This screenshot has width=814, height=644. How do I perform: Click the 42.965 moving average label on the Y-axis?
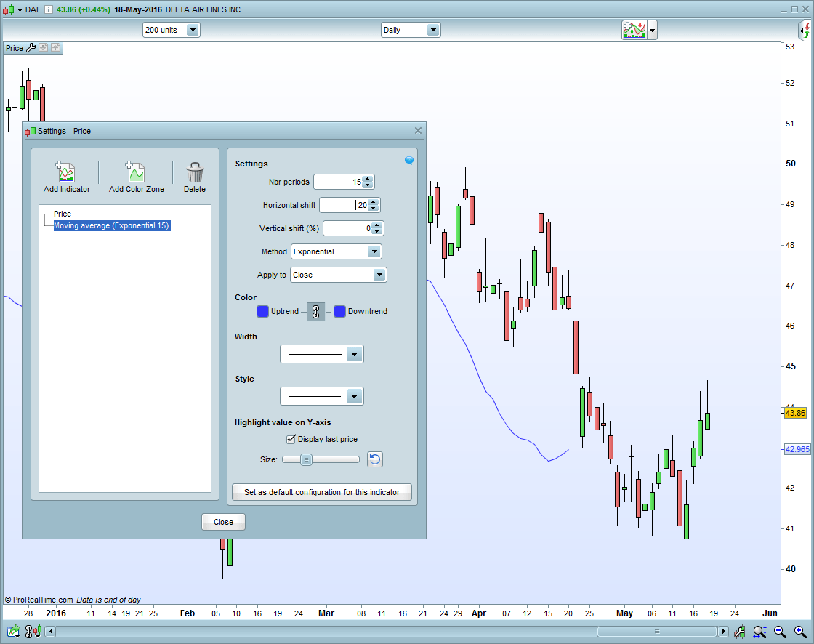(797, 449)
